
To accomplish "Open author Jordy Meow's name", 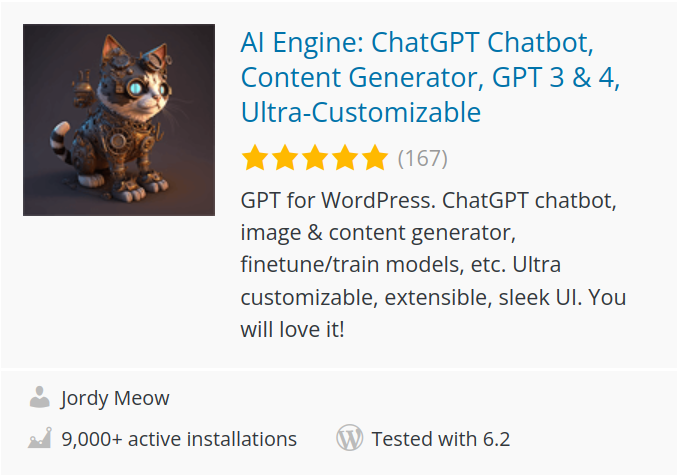I will (115, 398).
